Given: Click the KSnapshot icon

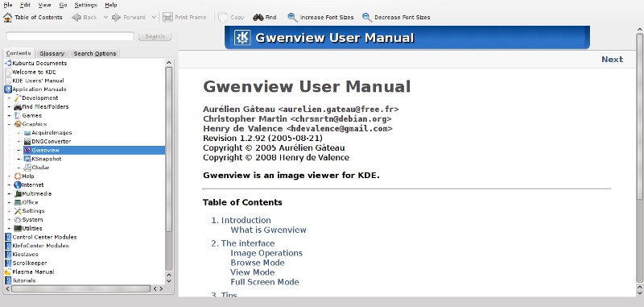Looking at the screenshot, I should click(27, 159).
